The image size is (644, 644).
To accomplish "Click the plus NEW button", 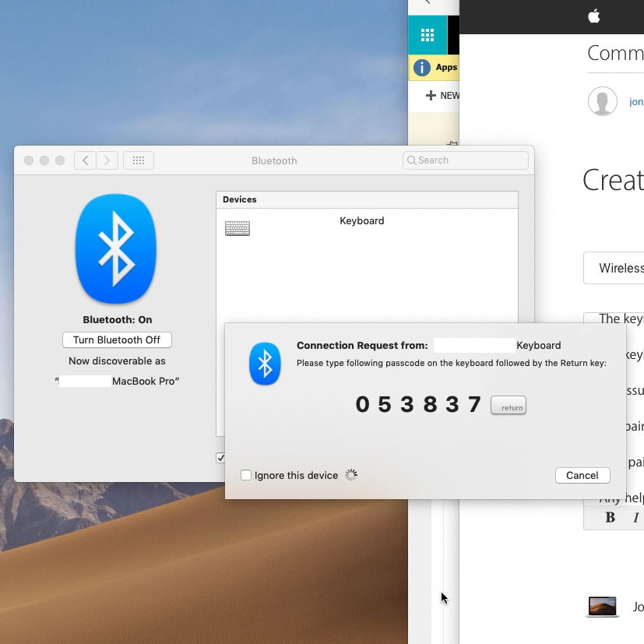I will point(442,96).
